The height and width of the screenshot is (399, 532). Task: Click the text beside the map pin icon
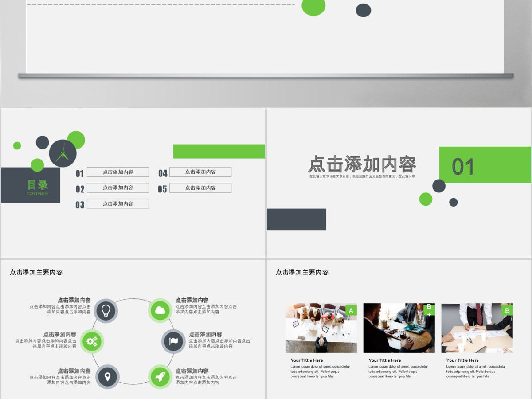click(x=60, y=377)
